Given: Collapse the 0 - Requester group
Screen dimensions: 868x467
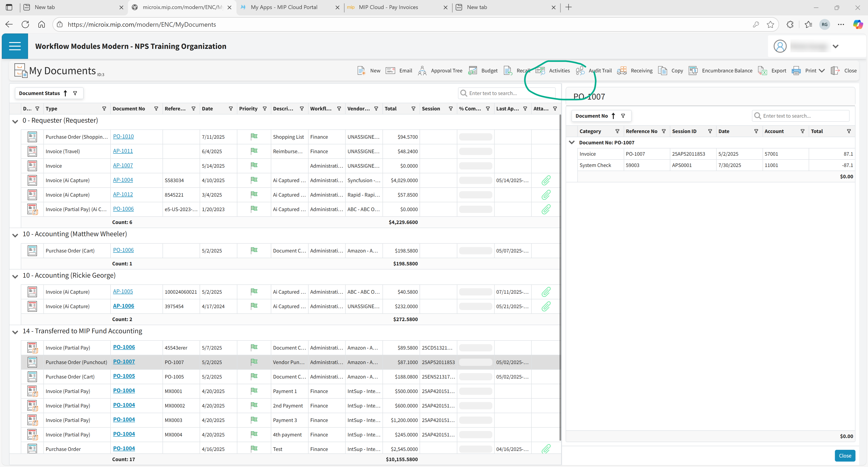Looking at the screenshot, I should 15,121.
